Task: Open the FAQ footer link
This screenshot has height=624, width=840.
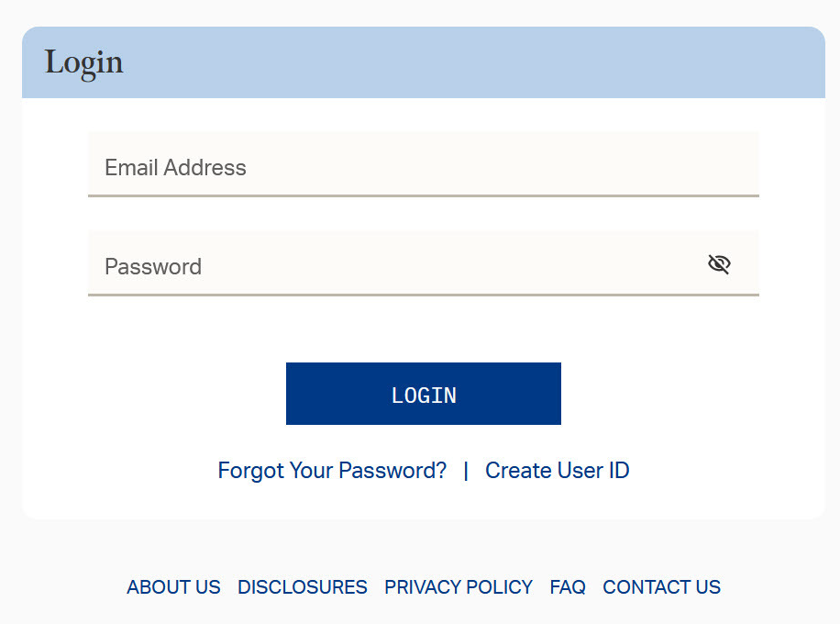Action: click(568, 587)
